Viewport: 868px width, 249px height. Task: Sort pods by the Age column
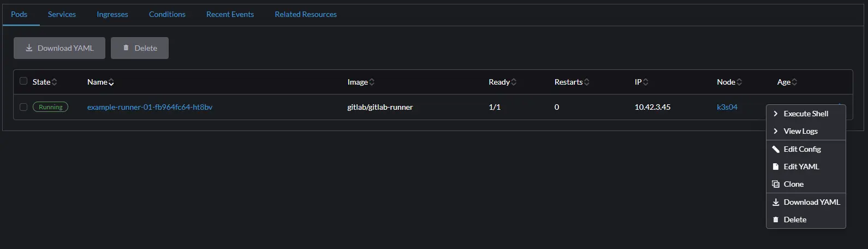[x=794, y=82]
